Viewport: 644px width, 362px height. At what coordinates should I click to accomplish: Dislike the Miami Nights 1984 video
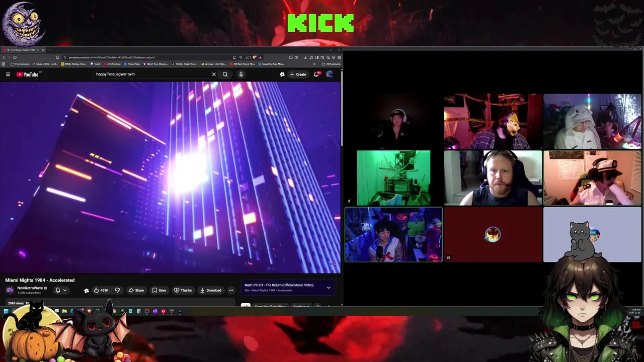click(x=117, y=290)
